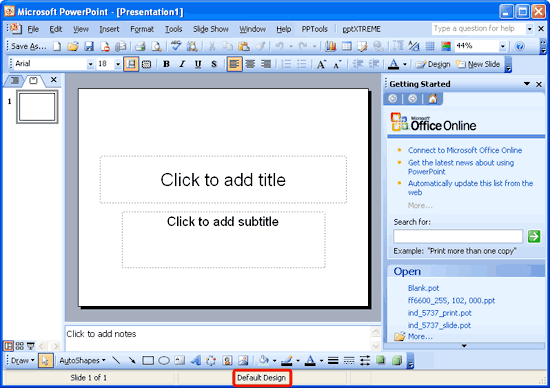Click the Fill Color paint bucket swatch

click(263, 360)
